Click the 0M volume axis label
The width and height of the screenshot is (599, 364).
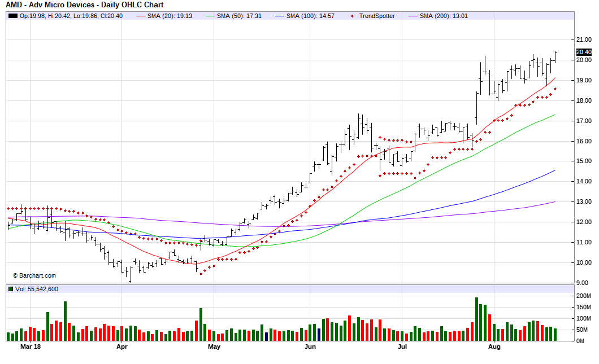point(581,341)
